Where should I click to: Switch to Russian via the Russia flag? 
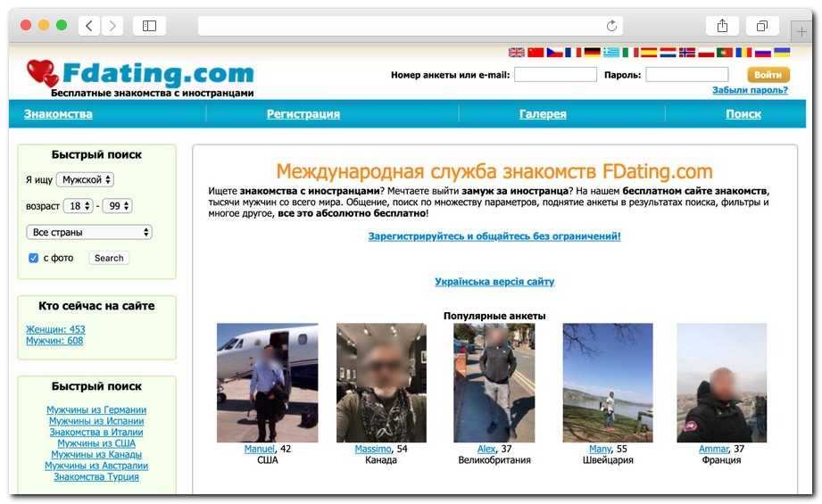coord(763,53)
